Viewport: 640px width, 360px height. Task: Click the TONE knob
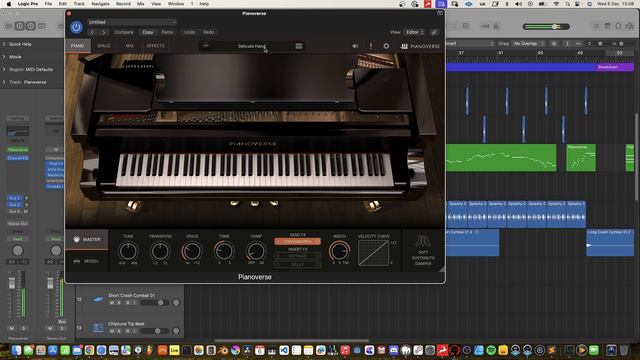coord(224,251)
